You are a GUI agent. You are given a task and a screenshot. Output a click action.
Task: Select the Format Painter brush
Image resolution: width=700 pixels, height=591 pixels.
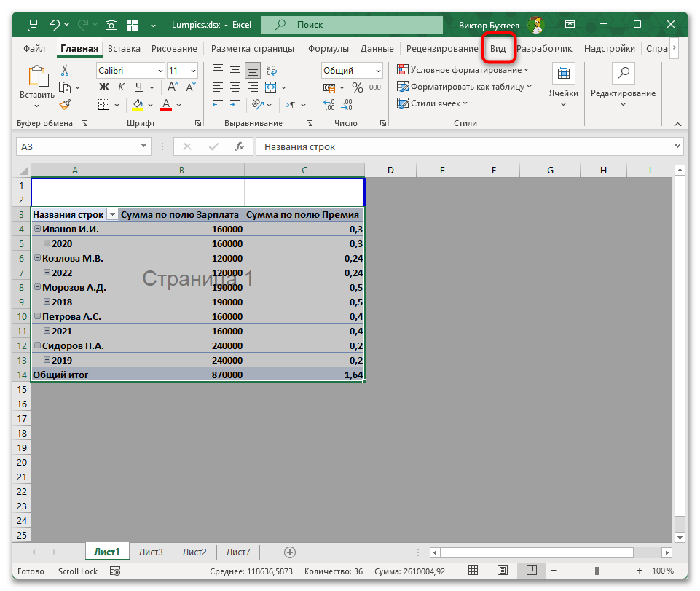(x=65, y=104)
